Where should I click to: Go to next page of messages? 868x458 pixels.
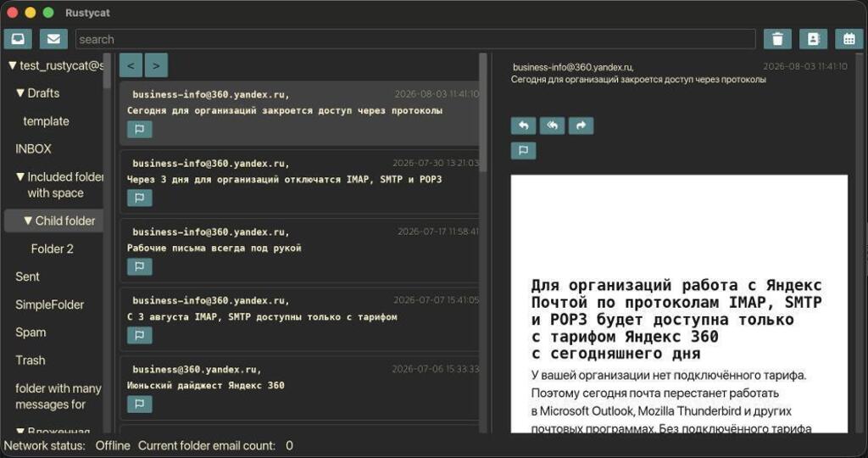pyautogui.click(x=156, y=65)
